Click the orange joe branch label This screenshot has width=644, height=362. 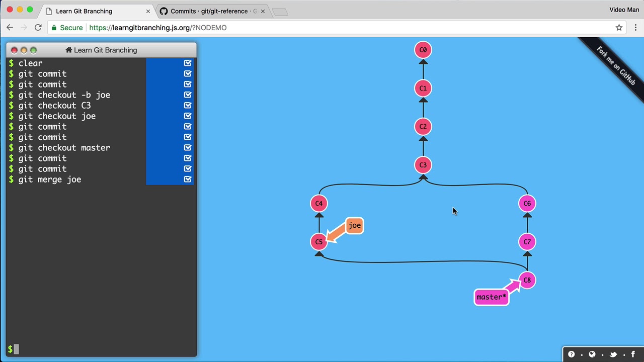pos(355,225)
